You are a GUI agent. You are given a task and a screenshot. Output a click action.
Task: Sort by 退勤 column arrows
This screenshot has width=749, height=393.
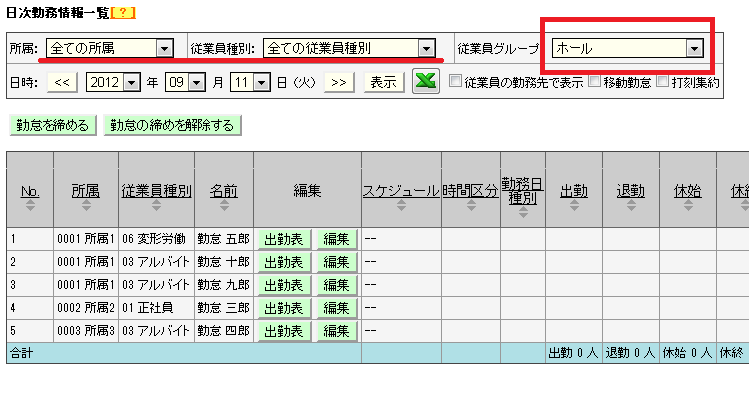[x=631, y=205]
